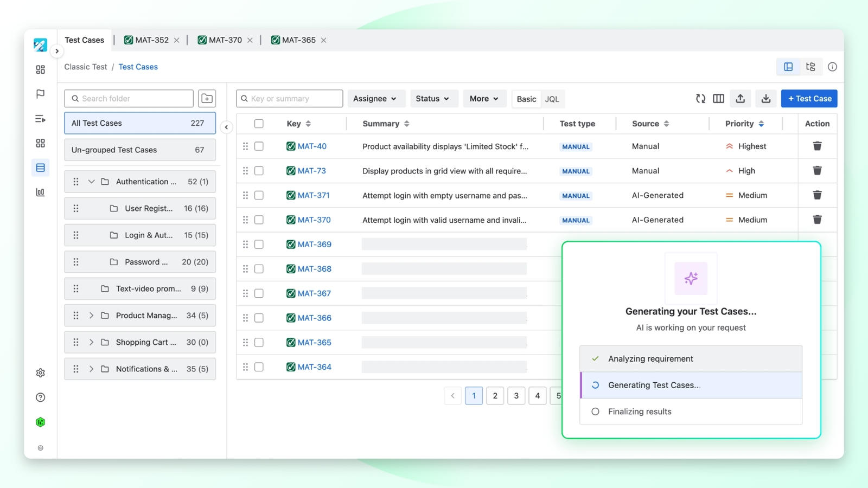The image size is (868, 488).
Task: Switch to JQL search mode
Action: (552, 99)
